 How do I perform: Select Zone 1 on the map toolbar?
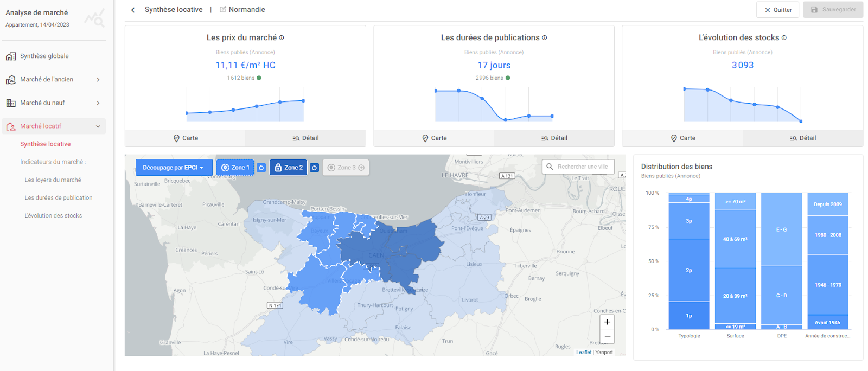[235, 168]
